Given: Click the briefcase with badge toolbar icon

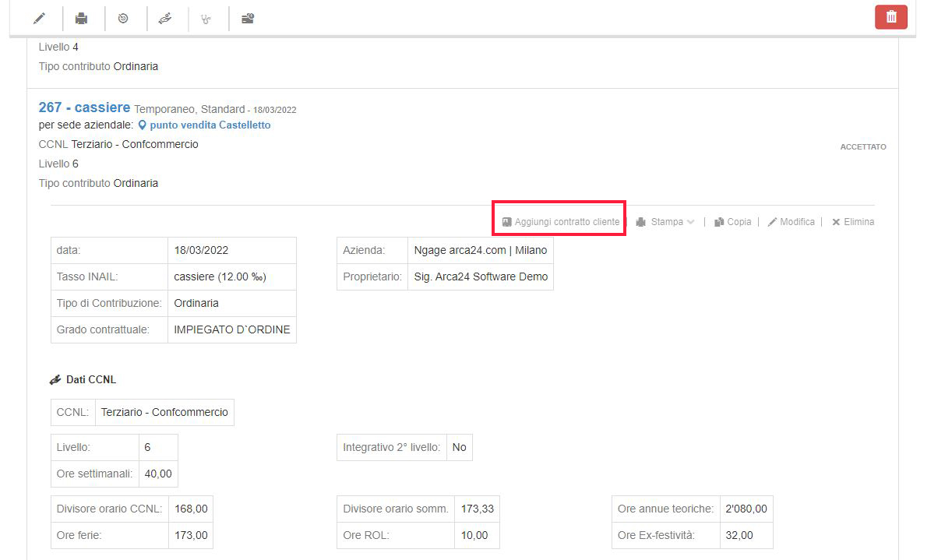Looking at the screenshot, I should tap(248, 19).
